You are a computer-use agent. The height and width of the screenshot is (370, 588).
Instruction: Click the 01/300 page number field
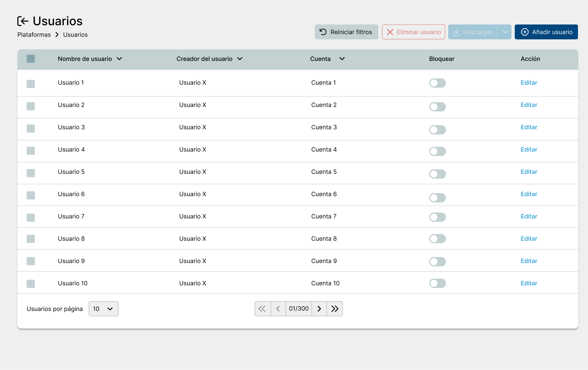pos(299,309)
